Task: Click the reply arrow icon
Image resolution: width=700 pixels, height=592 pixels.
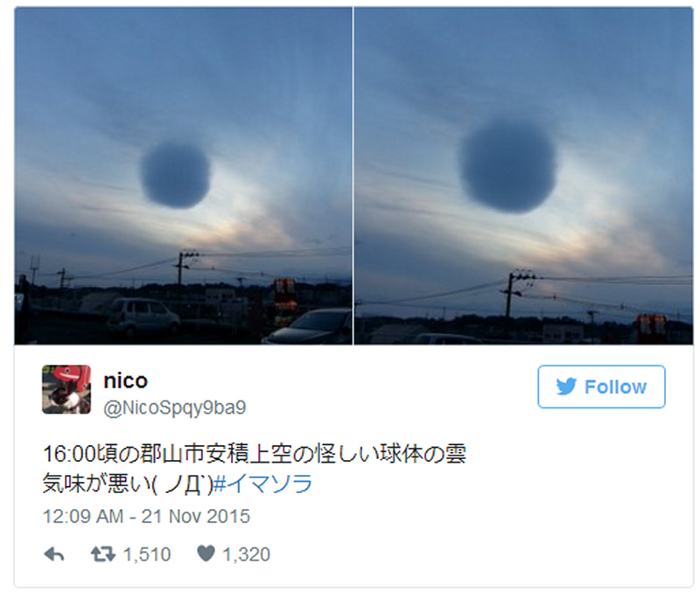Action: pyautogui.click(x=54, y=554)
